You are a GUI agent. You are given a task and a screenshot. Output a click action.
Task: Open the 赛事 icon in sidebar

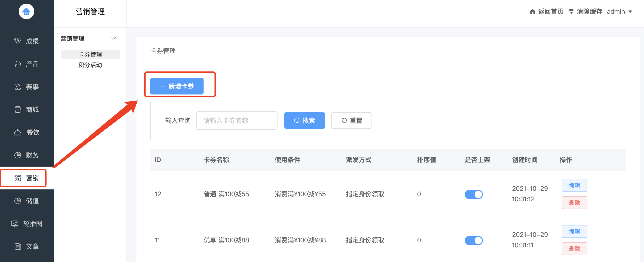pyautogui.click(x=18, y=87)
